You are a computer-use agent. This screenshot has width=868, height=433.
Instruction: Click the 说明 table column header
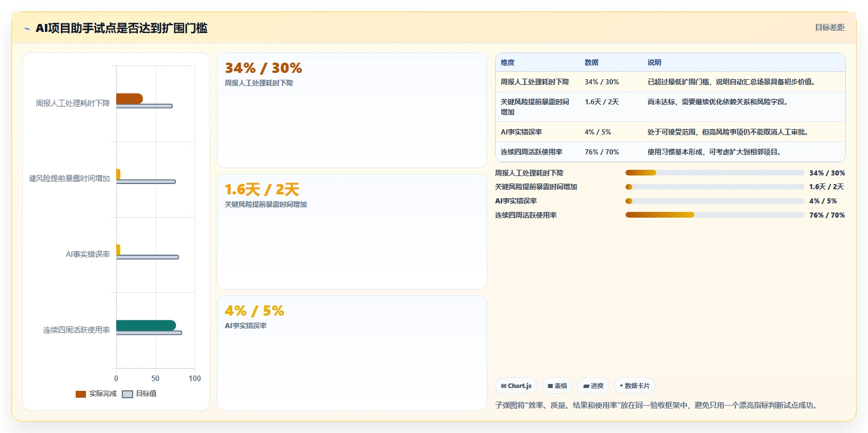655,63
